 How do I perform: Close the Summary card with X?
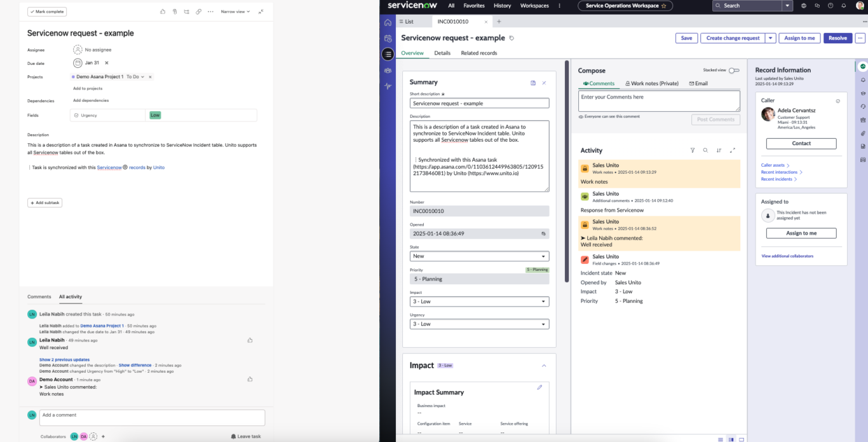[x=544, y=83]
